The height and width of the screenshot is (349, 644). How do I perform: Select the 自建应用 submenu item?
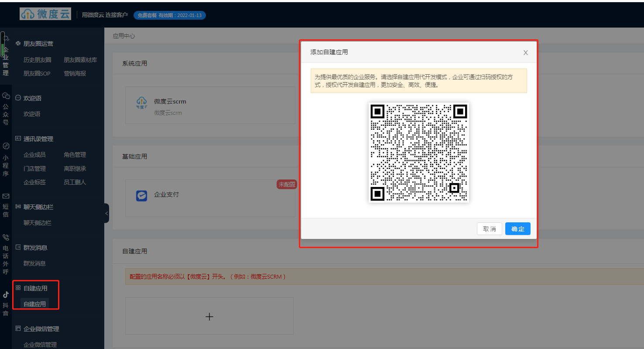tap(34, 304)
